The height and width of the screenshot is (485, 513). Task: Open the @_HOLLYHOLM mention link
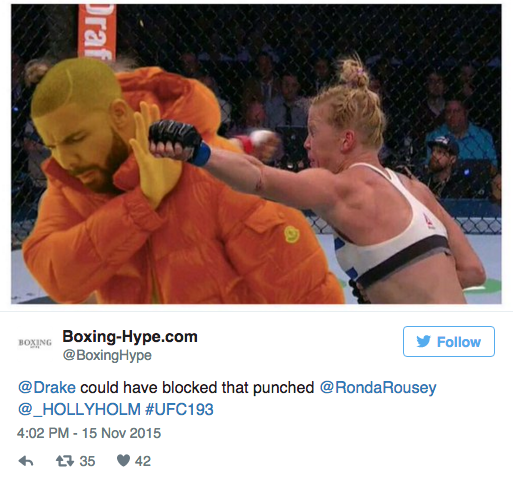[79, 410]
